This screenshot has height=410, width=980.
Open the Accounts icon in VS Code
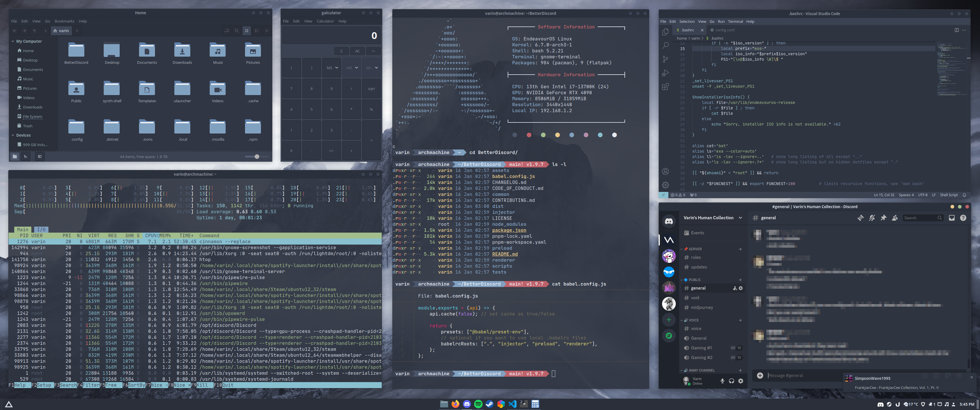click(x=665, y=171)
